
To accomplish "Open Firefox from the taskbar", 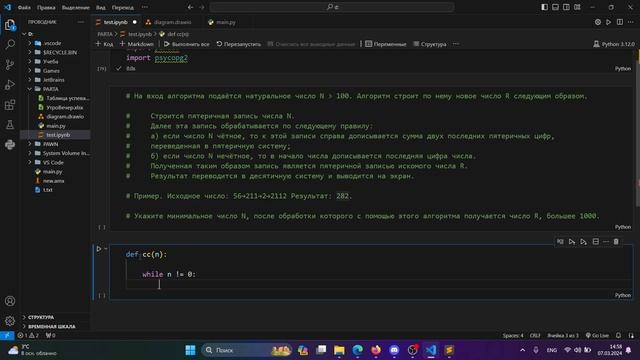I will (x=376, y=350).
